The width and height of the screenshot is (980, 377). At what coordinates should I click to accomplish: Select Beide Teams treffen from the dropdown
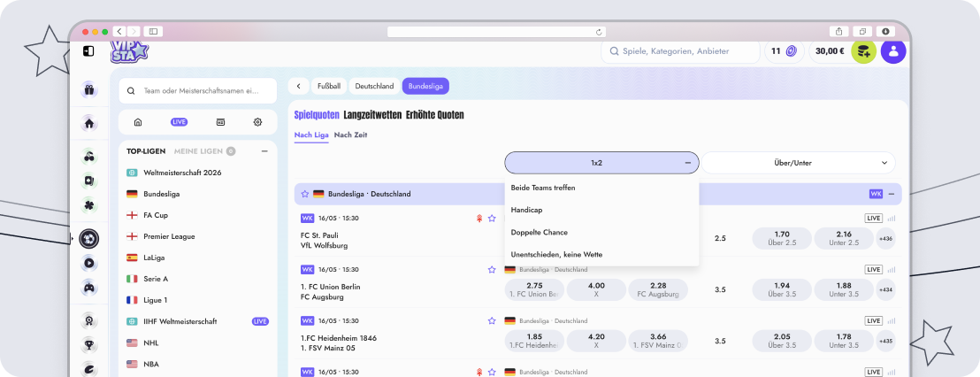click(601, 188)
